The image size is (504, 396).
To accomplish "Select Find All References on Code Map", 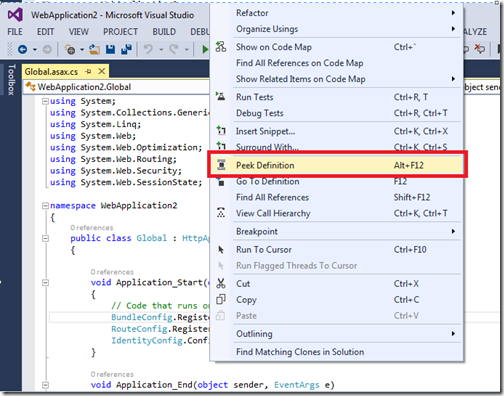I will [337, 63].
